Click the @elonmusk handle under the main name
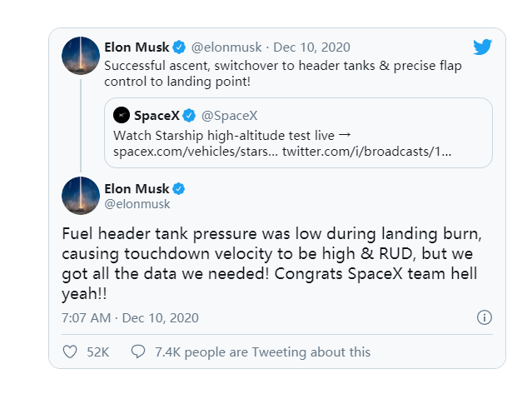The image size is (532, 404). [x=137, y=204]
